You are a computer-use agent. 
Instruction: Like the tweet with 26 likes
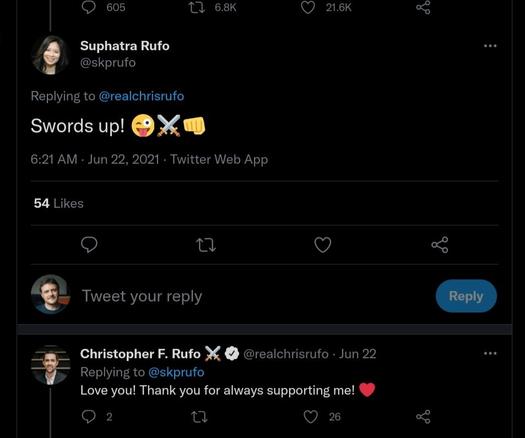point(310,417)
